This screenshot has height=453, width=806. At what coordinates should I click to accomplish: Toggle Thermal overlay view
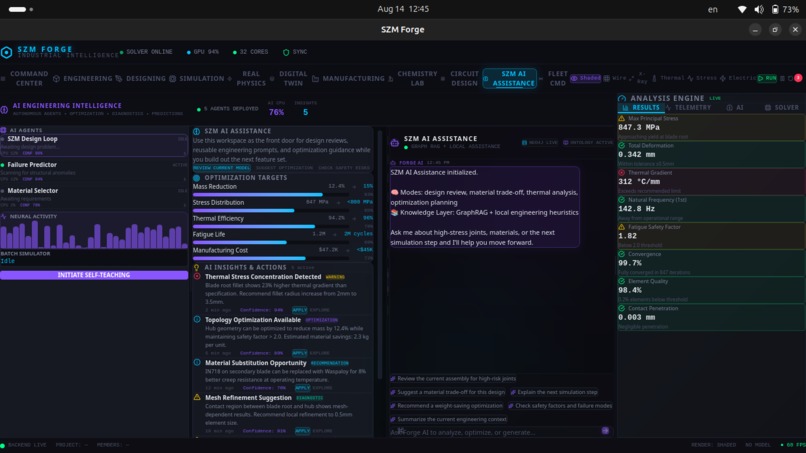668,78
